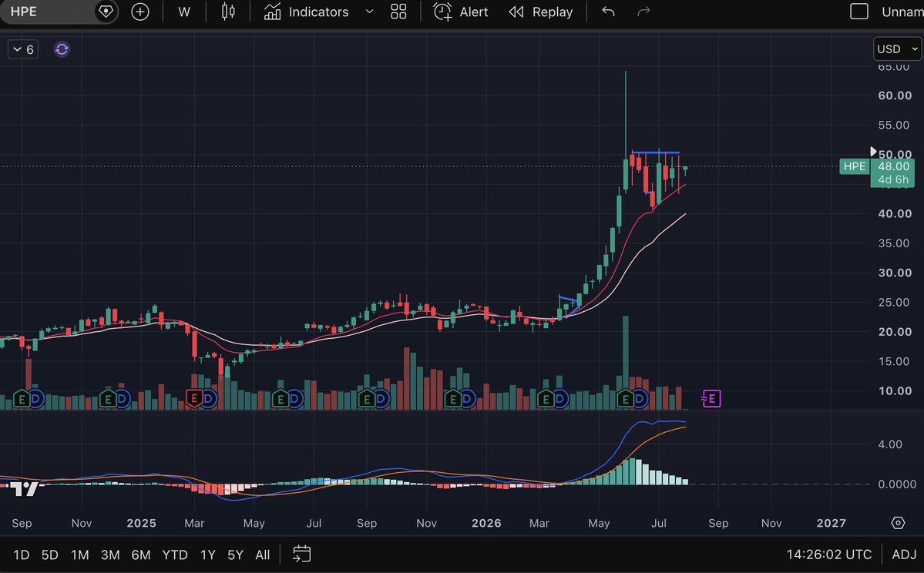
Task: Open the W weekly interval selector
Action: pyautogui.click(x=184, y=12)
